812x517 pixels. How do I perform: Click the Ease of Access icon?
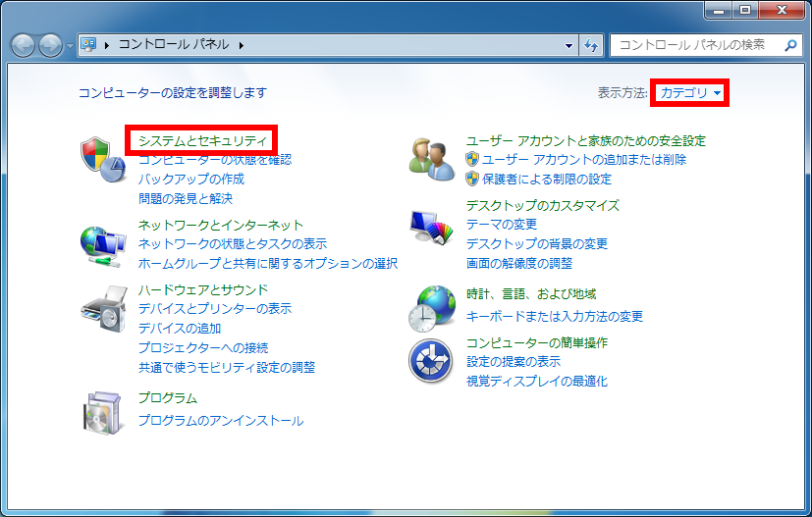point(431,360)
